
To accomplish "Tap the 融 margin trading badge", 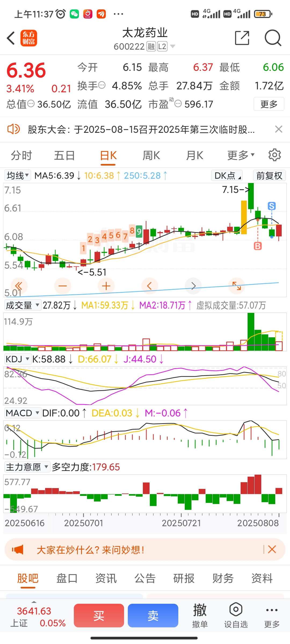I will (x=151, y=46).
